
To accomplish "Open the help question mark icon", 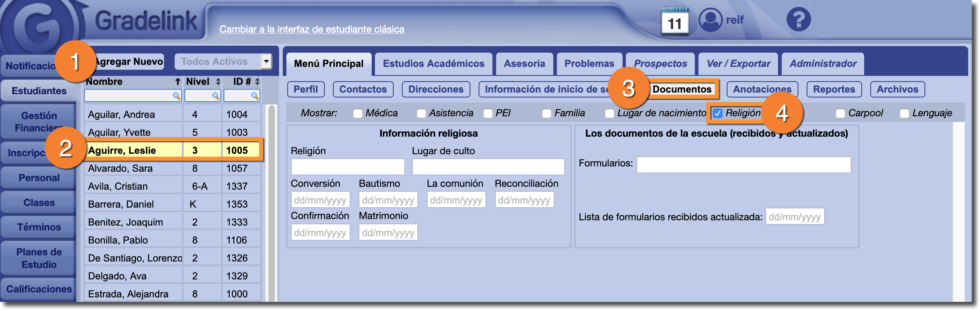I will coord(798,20).
